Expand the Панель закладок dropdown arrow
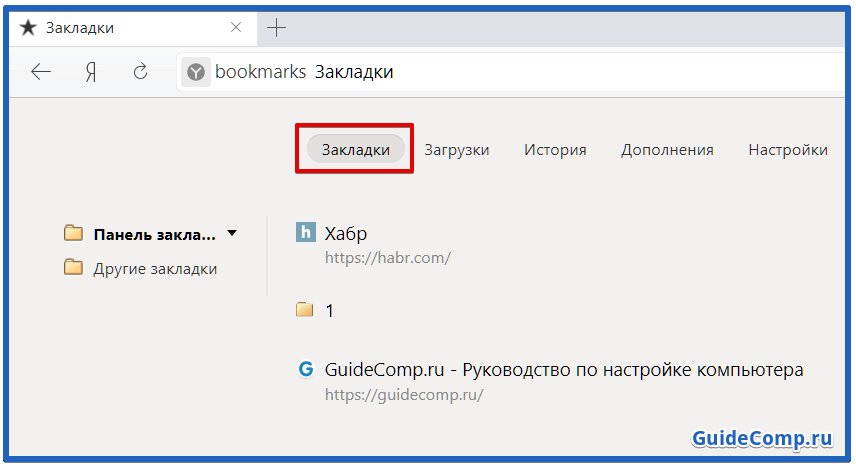This screenshot has width=856, height=466. tap(232, 234)
